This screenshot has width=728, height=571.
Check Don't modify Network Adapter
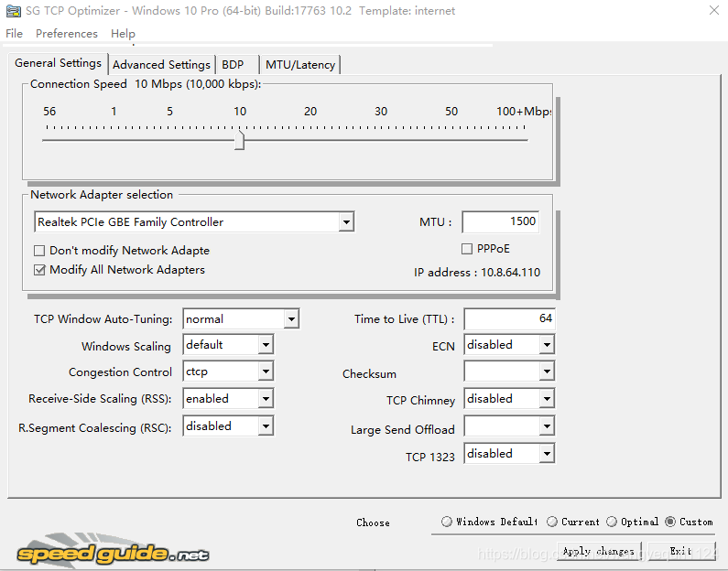click(39, 251)
